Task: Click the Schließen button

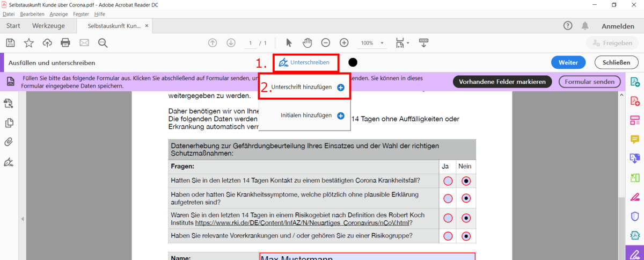Action: (x=617, y=62)
